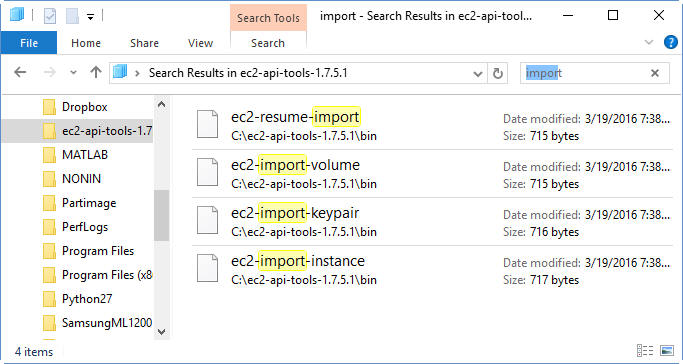Viewport: 683px width, 364px height.
Task: Switch to Details view in status bar
Action: coord(645,351)
